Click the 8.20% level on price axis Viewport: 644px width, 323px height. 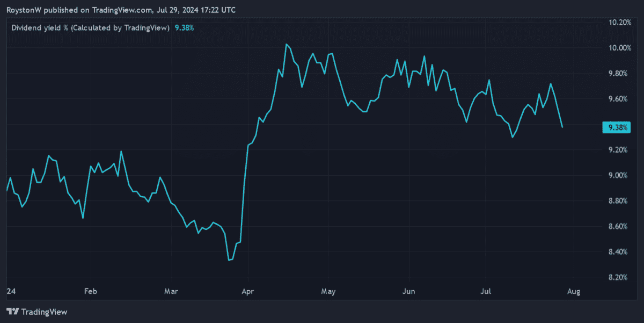(x=620, y=277)
